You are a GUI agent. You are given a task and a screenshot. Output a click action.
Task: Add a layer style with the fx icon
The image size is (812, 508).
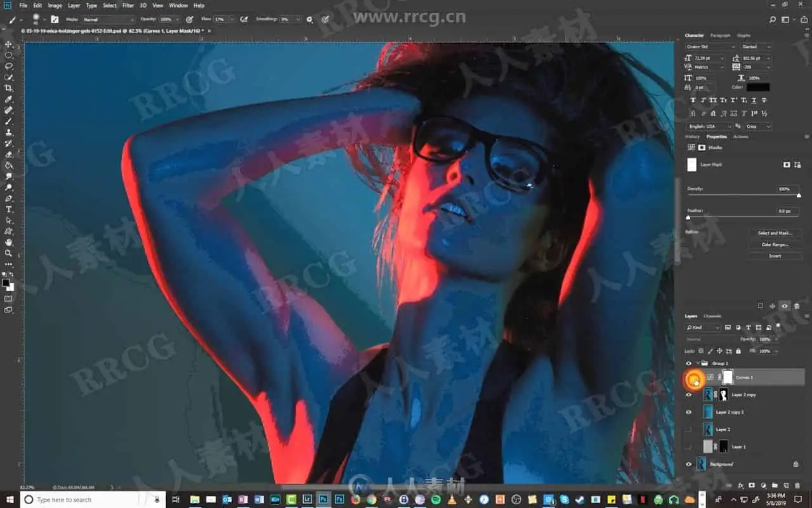point(740,485)
